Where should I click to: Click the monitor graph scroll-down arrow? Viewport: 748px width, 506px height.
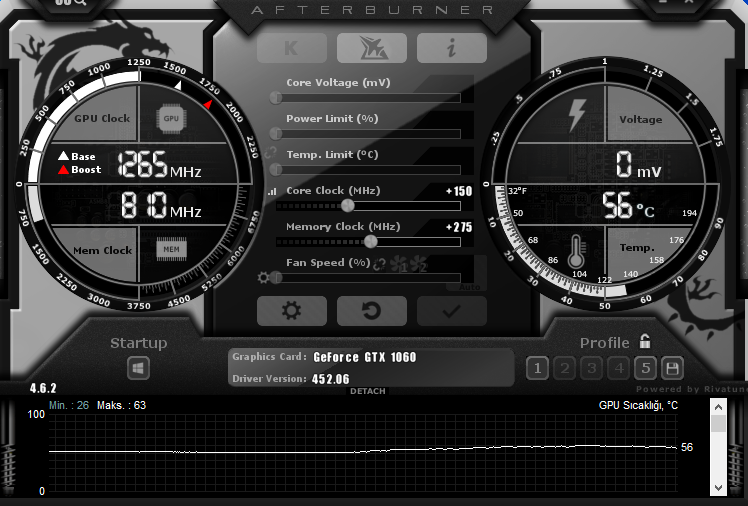click(718, 487)
